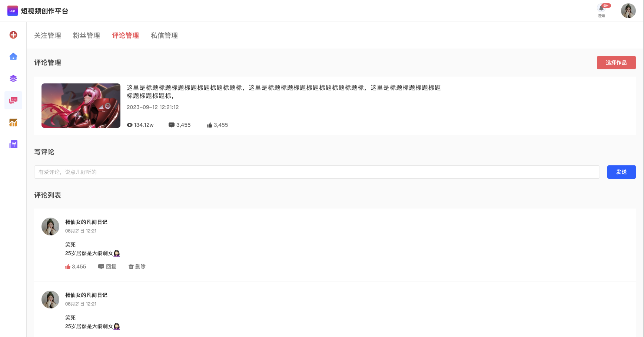Open the home icon in sidebar
The image size is (644, 337).
click(x=13, y=56)
